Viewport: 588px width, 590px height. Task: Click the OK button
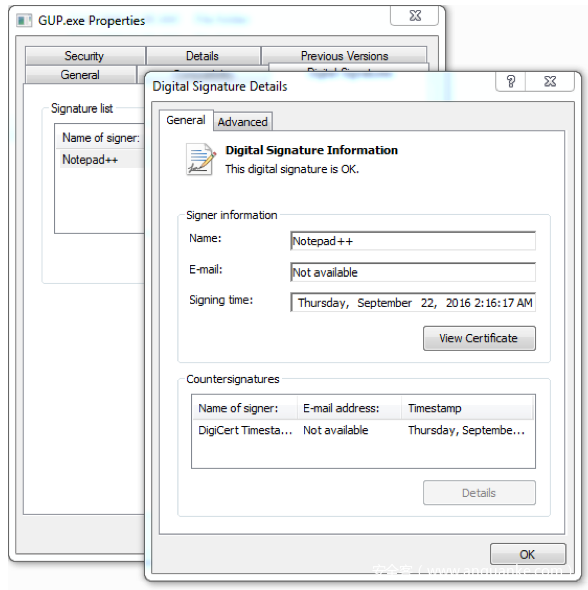tap(527, 554)
